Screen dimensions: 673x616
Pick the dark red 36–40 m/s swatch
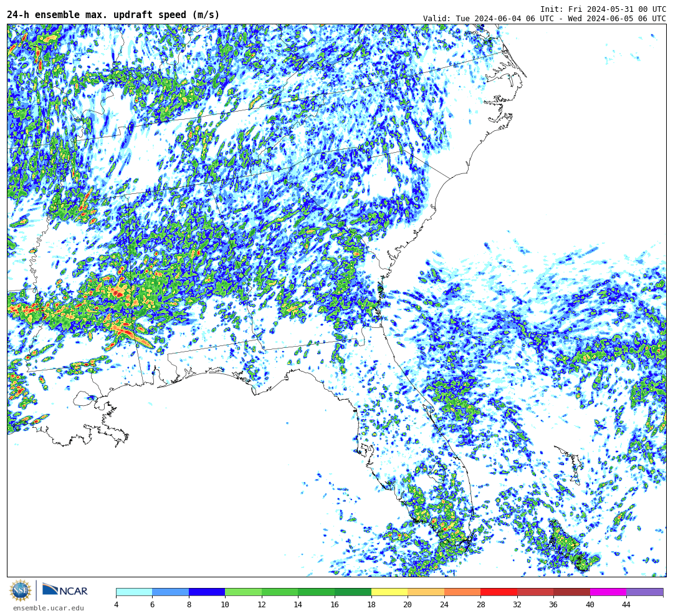pyautogui.click(x=571, y=592)
